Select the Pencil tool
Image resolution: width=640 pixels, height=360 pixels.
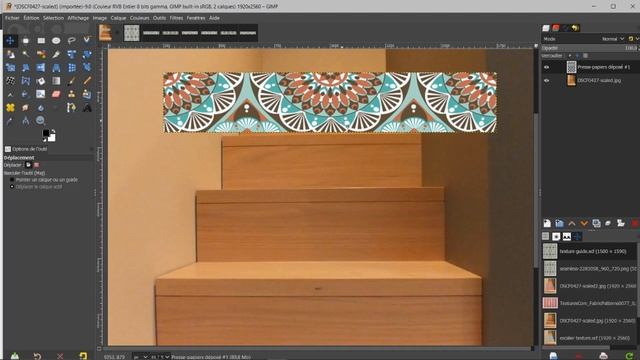pyautogui.click(x=87, y=80)
